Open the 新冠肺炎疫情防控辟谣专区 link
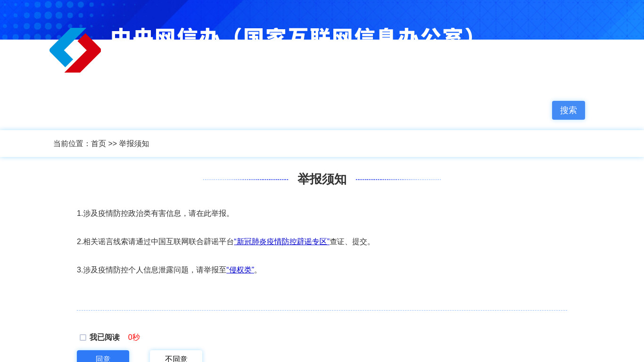The image size is (644, 362). tap(282, 242)
